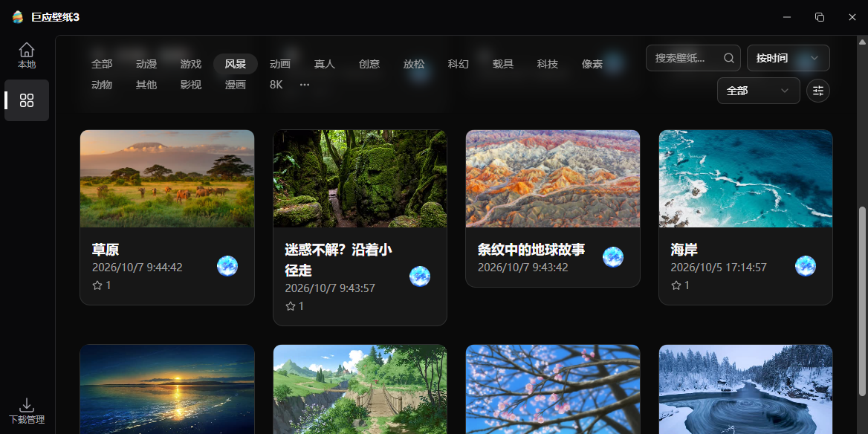
Task: Open the 海岸 turquoise sea thumbnail
Action: 745,179
